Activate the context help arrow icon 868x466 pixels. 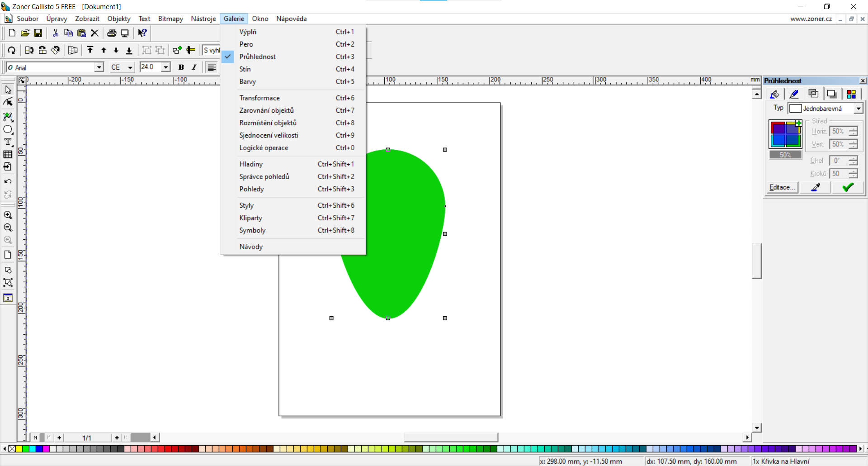(142, 33)
